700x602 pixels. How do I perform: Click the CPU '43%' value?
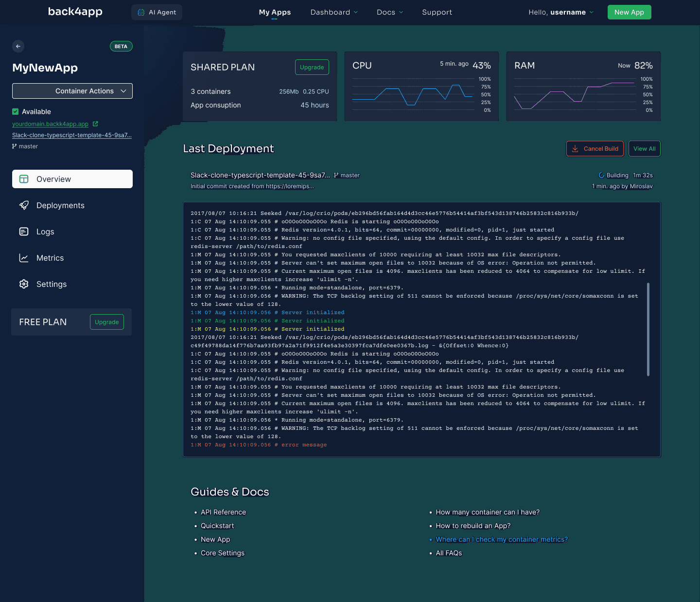[481, 66]
